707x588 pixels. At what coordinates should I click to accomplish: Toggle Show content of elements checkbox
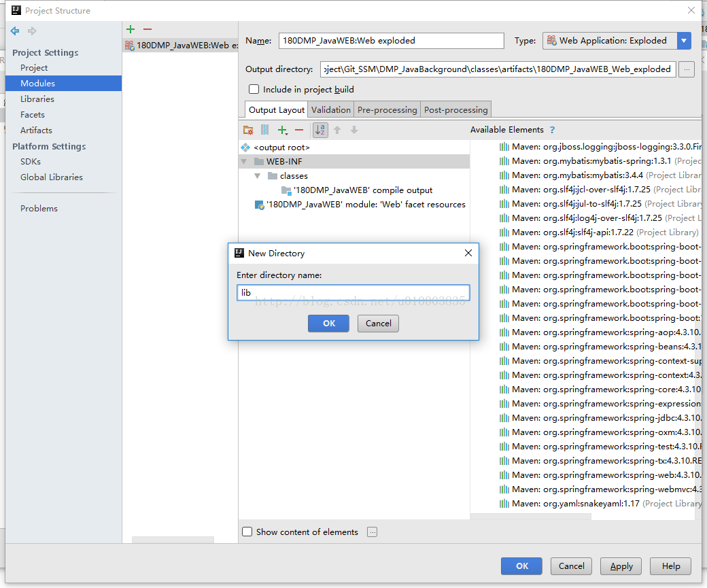(247, 532)
